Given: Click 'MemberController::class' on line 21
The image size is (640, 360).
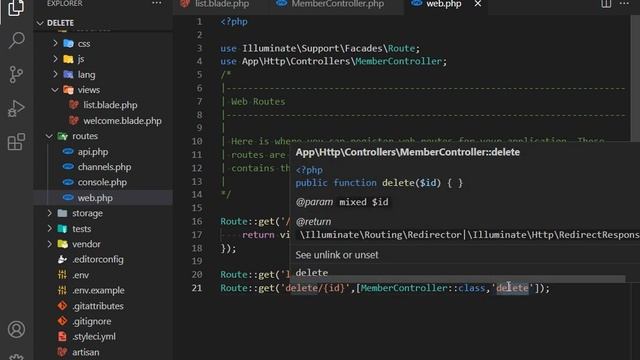Looking at the screenshot, I should pos(423,288).
